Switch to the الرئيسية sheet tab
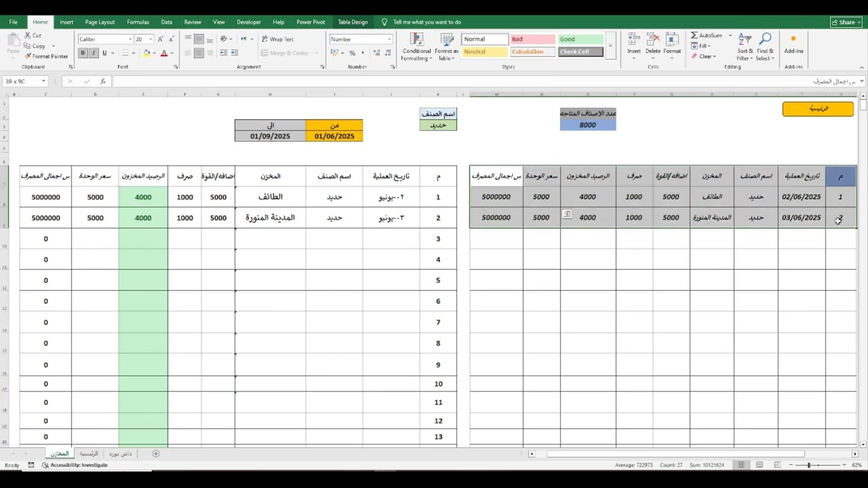 coord(89,453)
